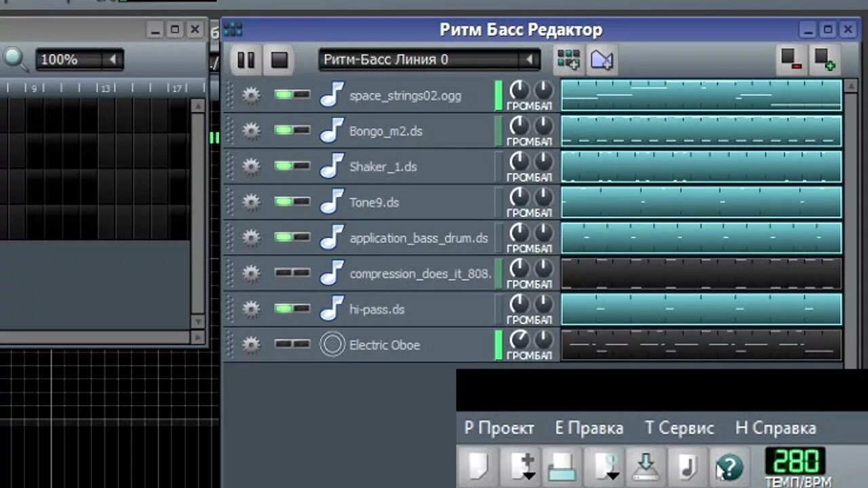The width and height of the screenshot is (868, 488).
Task: Click the note icon of space_strings02.ogg
Action: tap(332, 95)
